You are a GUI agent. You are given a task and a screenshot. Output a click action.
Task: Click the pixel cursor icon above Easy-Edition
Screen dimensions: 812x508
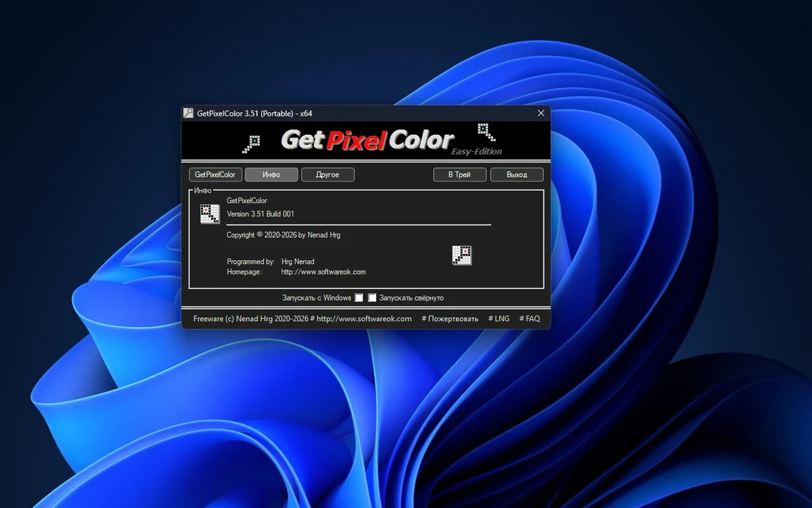486,131
